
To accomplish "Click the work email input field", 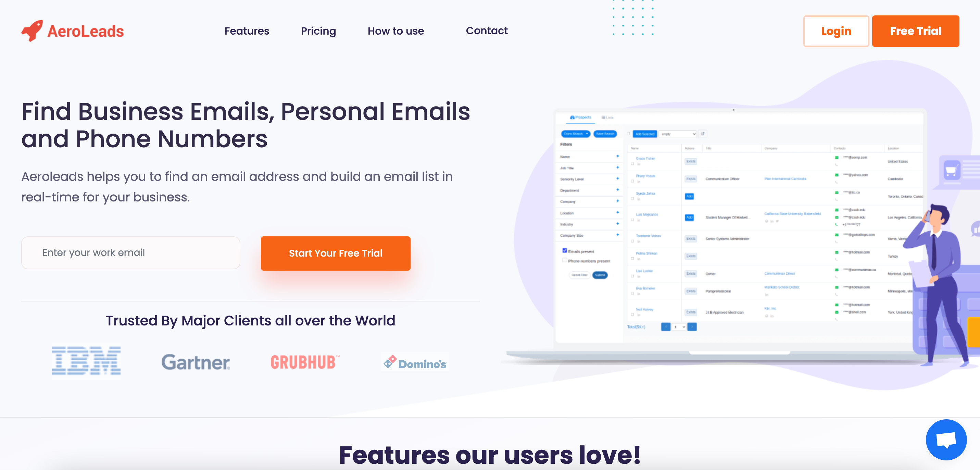I will click(130, 252).
